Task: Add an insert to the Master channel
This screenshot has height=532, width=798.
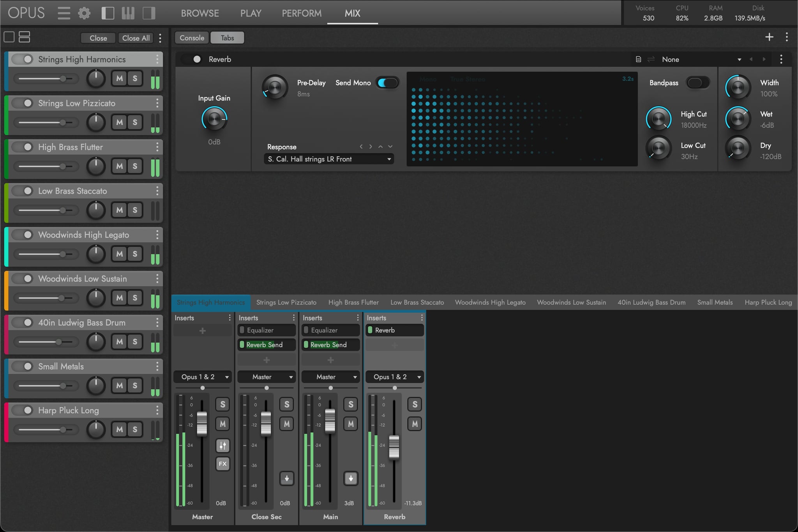Action: (202, 331)
